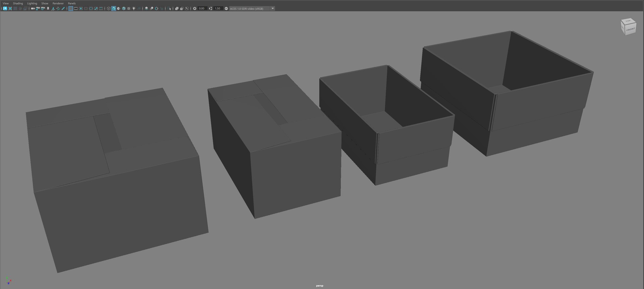The height and width of the screenshot is (289, 644).
Task: Toggle X-Ray display icon
Action: pos(177,8)
